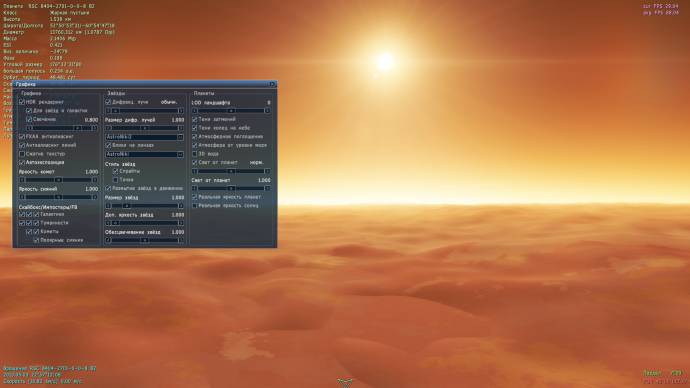The height and width of the screenshot is (388, 690).
Task: Uncheck the Автоэкспозиция option
Action: pos(22,163)
